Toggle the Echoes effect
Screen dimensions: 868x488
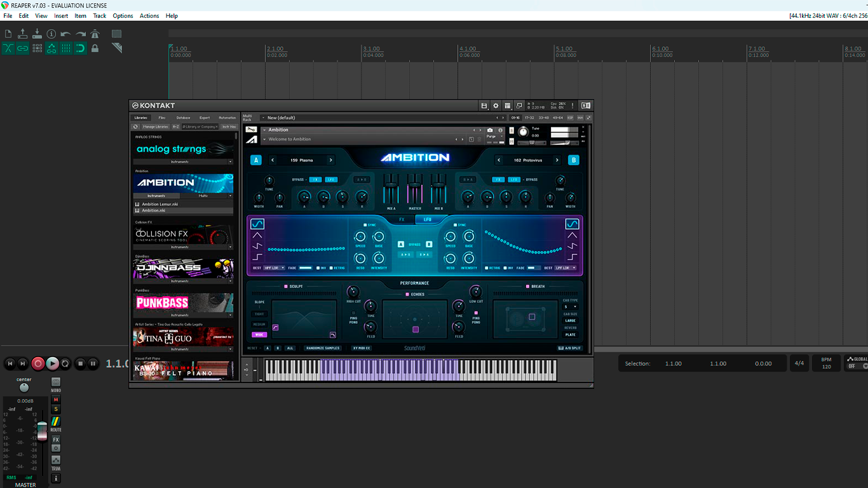click(x=407, y=294)
